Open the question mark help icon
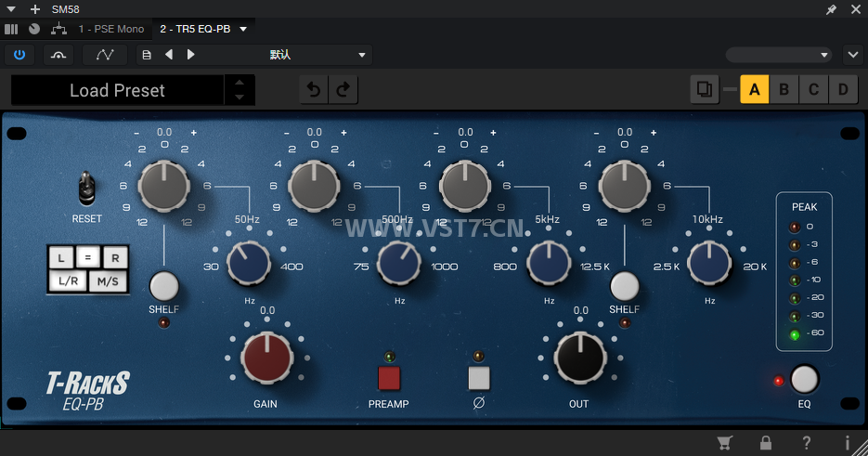This screenshot has width=868, height=456. 807,443
